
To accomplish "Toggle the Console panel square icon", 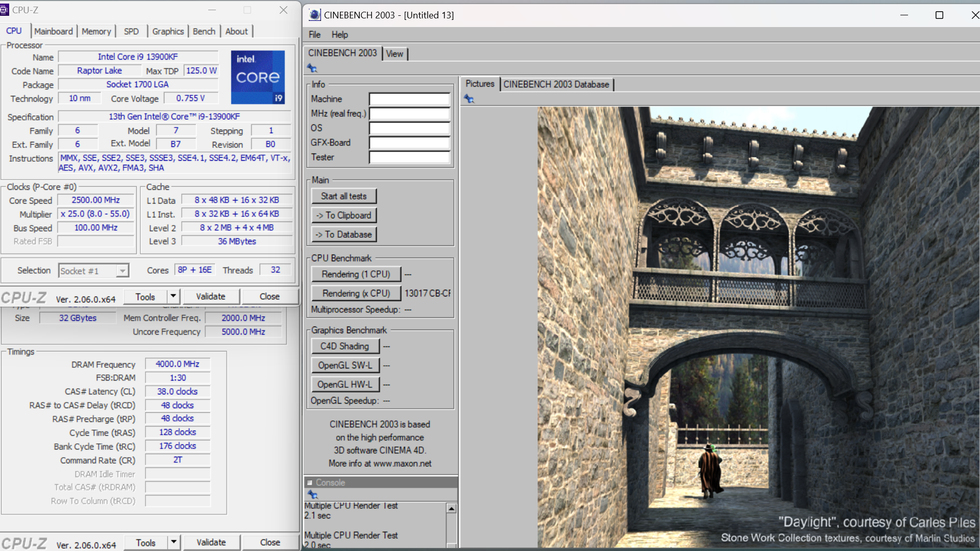I will pos(309,483).
